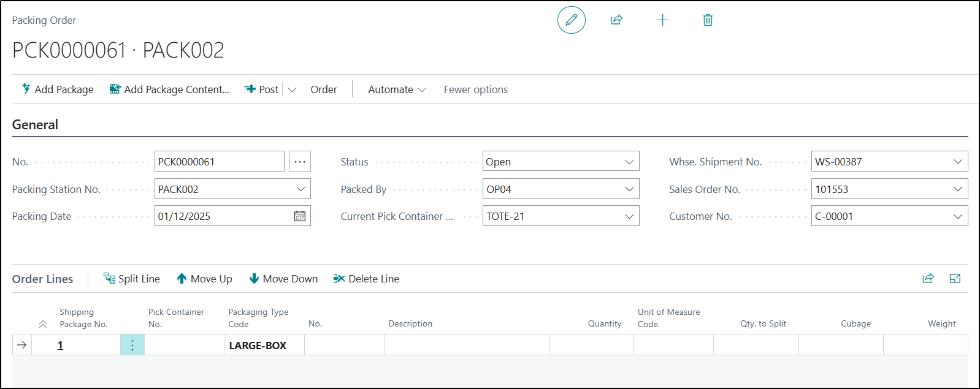Click Split Line in Order Lines

coord(132,279)
